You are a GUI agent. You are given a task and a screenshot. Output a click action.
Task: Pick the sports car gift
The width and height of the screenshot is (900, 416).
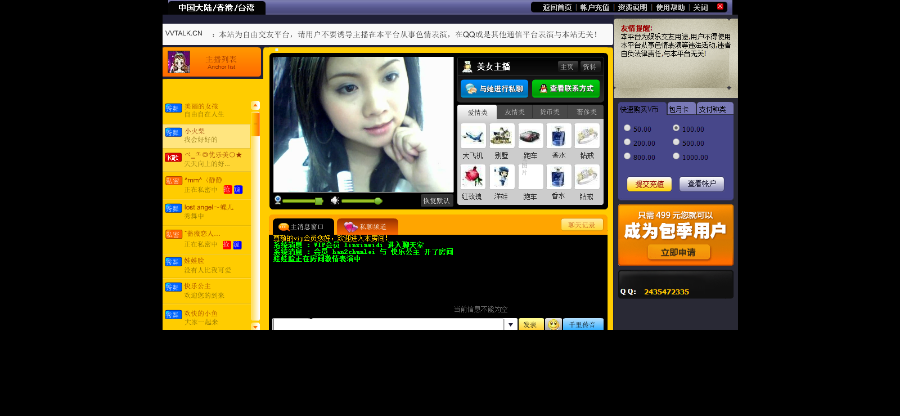[529, 136]
